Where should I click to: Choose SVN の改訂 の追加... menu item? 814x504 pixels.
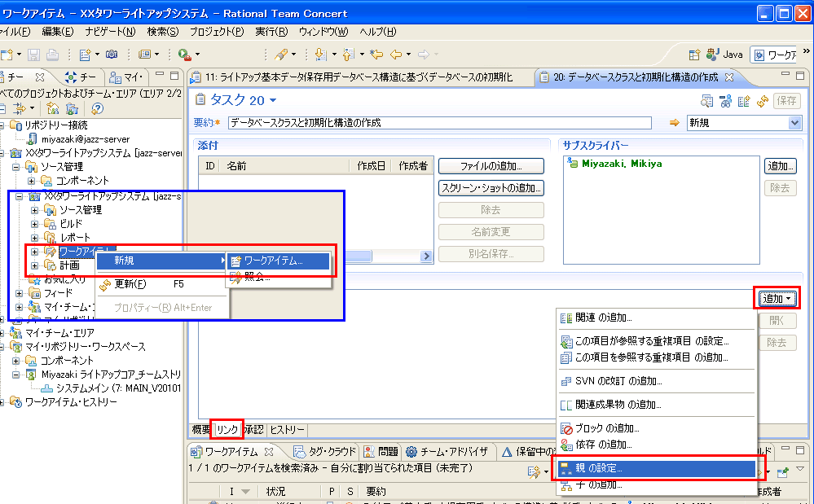click(657, 381)
